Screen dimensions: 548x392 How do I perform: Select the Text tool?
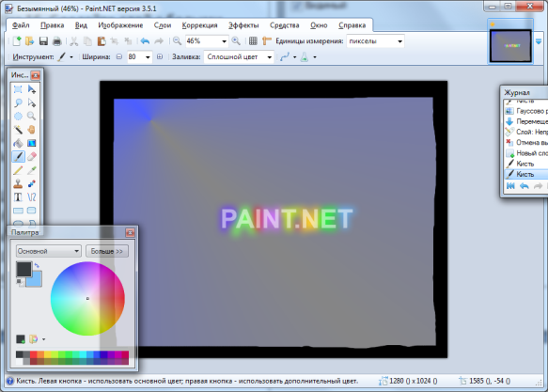pos(18,197)
